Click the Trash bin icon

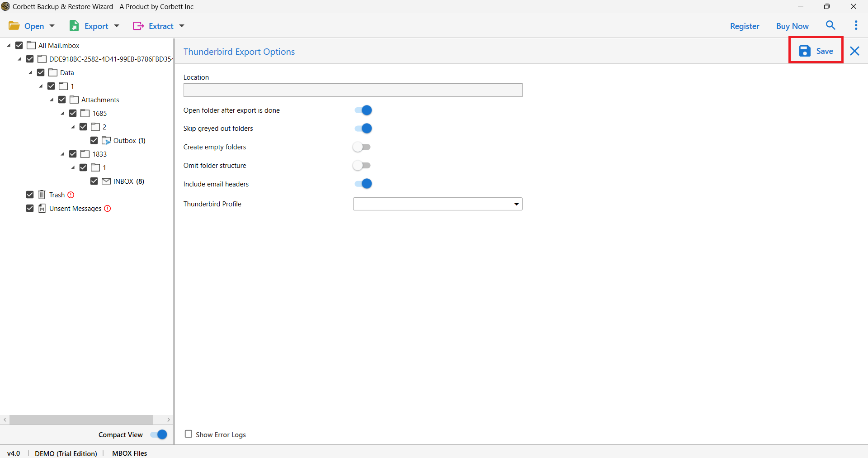tap(42, 195)
